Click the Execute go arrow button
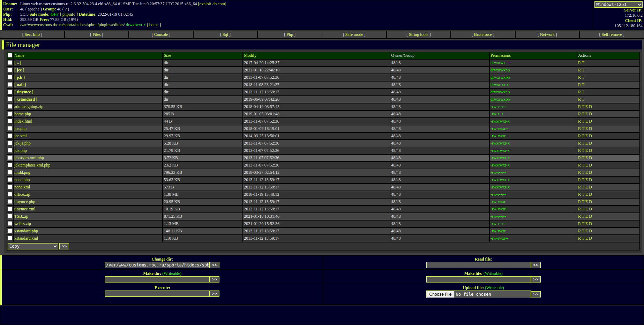This screenshot has width=644, height=325. [x=215, y=294]
